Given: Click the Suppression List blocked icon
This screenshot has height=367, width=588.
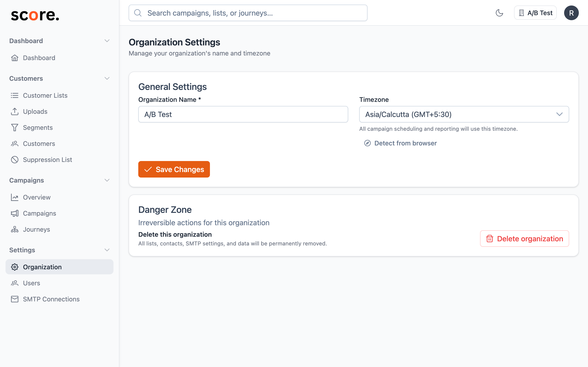Looking at the screenshot, I should [14, 159].
